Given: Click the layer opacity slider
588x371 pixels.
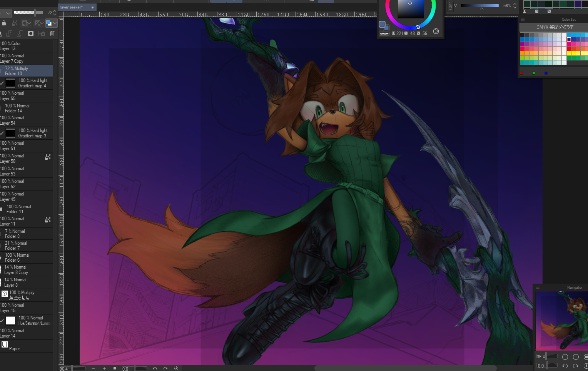Looking at the screenshot, I should [x=28, y=13].
